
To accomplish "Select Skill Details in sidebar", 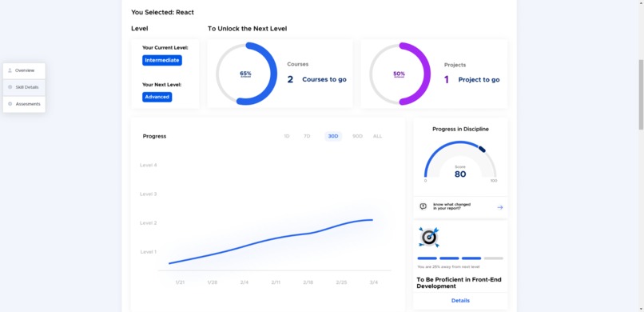I will [x=24, y=87].
